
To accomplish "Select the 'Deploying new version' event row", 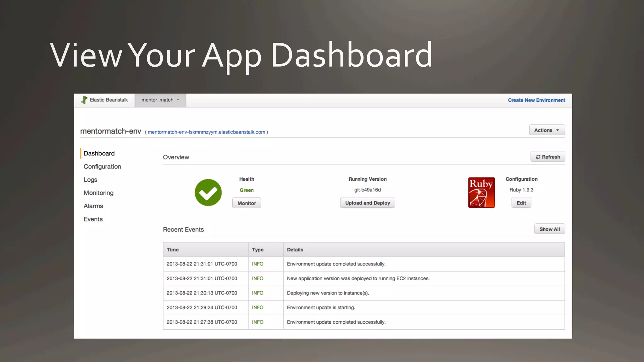I will tap(328, 293).
